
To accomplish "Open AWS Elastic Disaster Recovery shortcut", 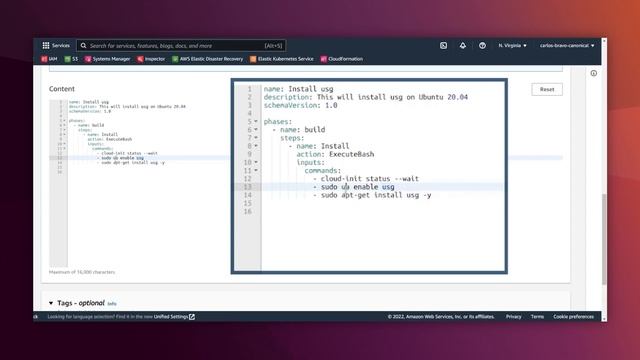I will click(207, 59).
